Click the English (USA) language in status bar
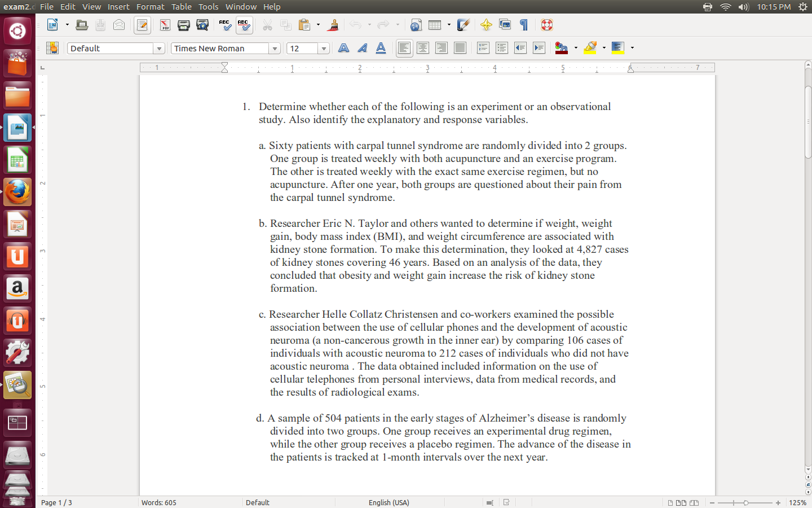812x508 pixels. pos(389,502)
